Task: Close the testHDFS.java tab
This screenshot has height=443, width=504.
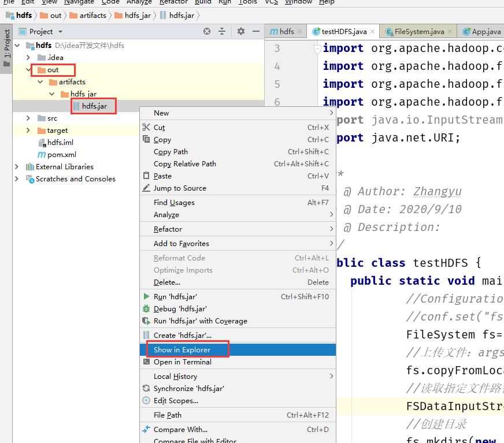Action: [x=373, y=32]
